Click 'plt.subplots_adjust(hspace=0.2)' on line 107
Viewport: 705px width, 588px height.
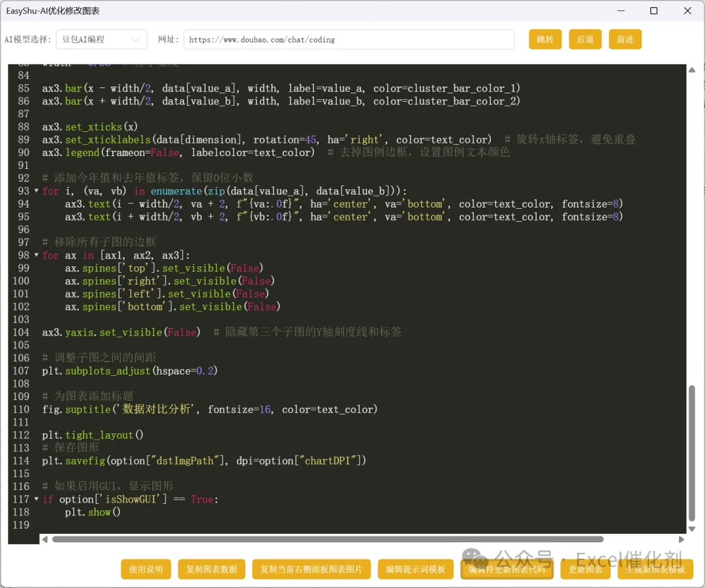tap(130, 371)
